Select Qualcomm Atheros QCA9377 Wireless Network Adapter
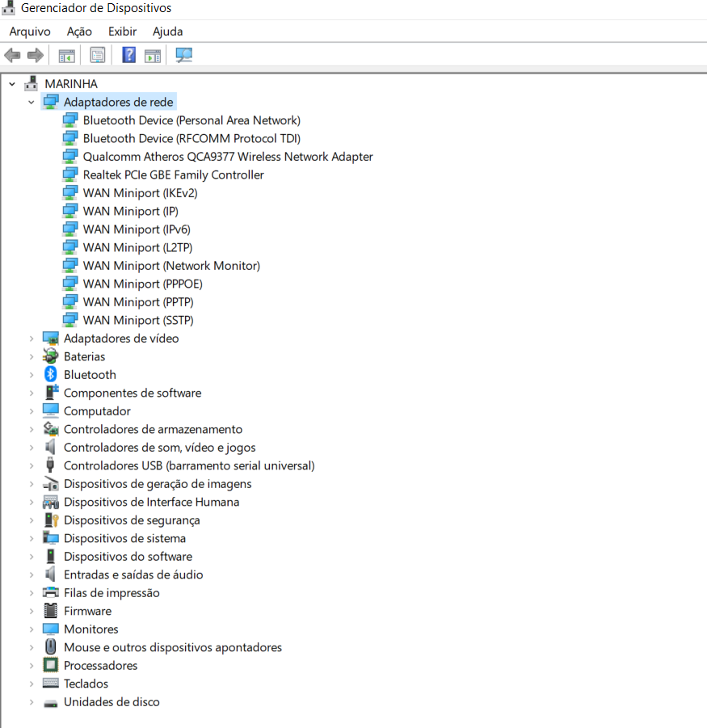Viewport: 707px width, 728px height. tap(228, 157)
